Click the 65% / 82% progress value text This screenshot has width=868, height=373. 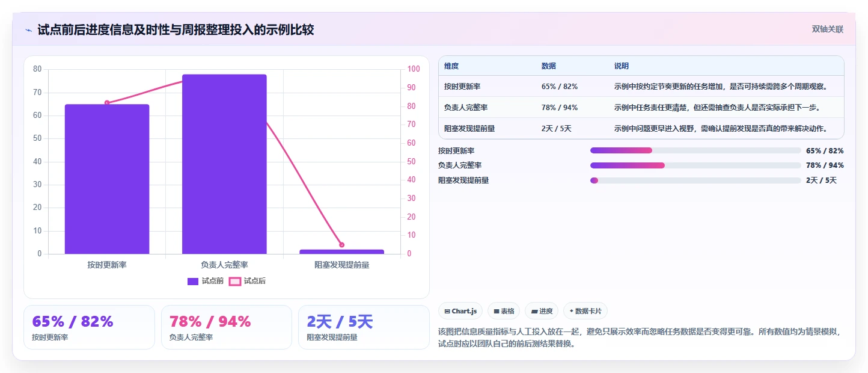(825, 151)
